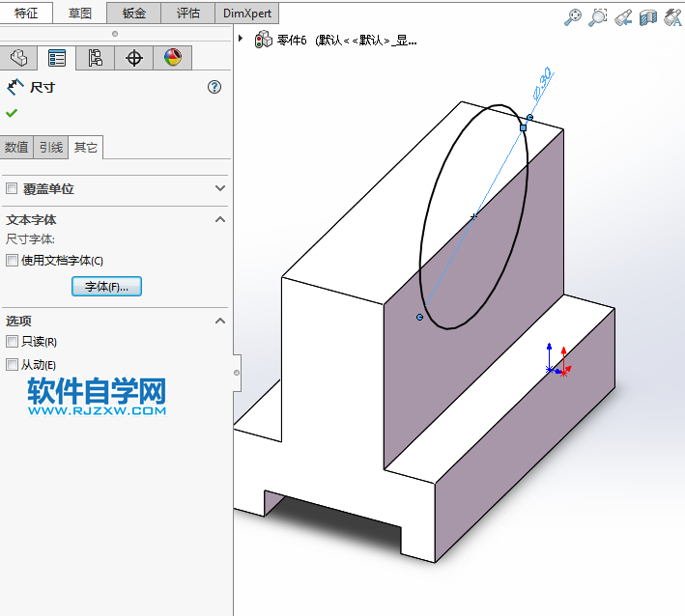Image resolution: width=685 pixels, height=616 pixels.
Task: Toggle the 从动(E) checkbox
Action: click(12, 365)
